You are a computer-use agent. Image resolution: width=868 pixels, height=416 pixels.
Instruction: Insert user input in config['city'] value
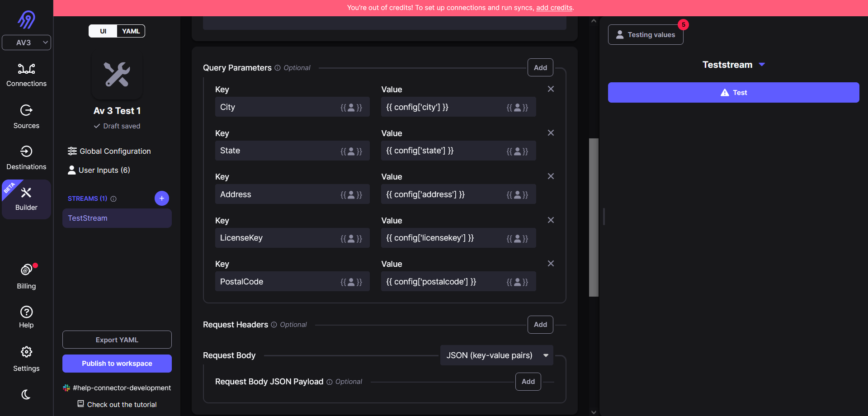pos(517,108)
